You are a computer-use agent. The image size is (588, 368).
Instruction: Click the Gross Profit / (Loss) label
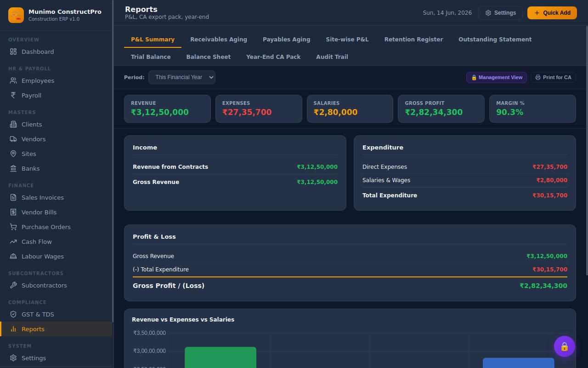pyautogui.click(x=169, y=286)
